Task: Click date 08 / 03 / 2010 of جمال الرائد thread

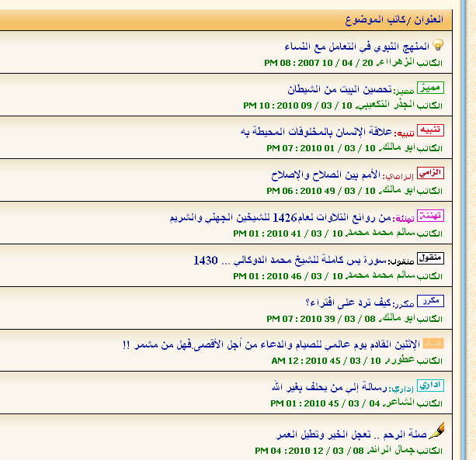Action: [x=326, y=451]
